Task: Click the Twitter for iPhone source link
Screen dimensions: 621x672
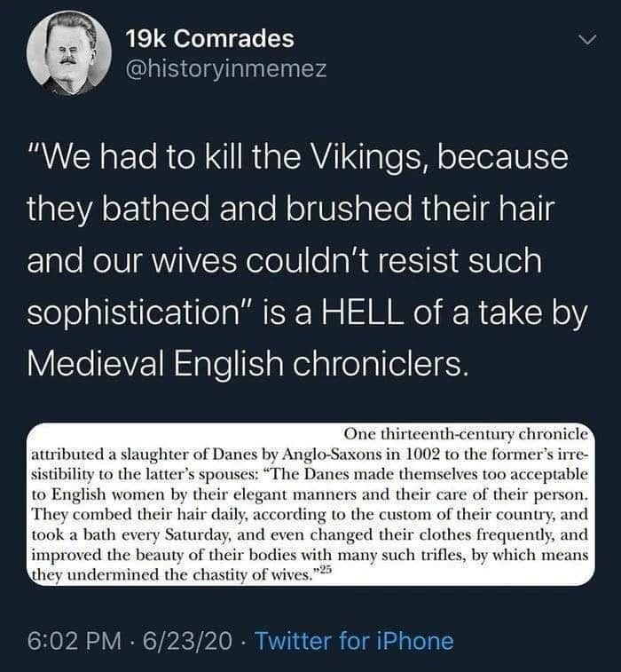Action: pos(354,641)
